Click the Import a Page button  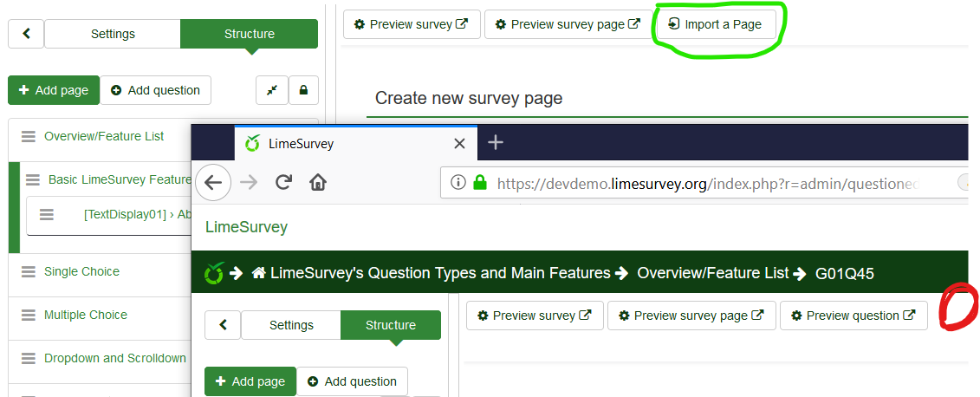715,24
